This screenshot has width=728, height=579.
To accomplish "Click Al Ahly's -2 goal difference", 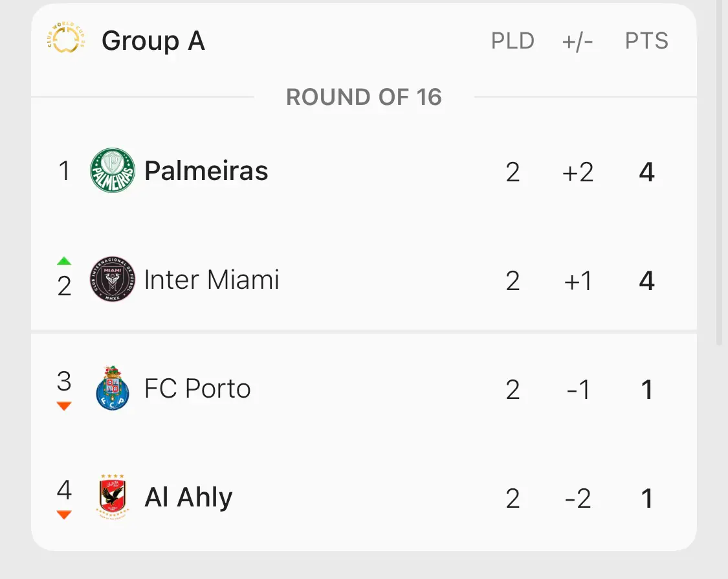I will [x=578, y=499].
